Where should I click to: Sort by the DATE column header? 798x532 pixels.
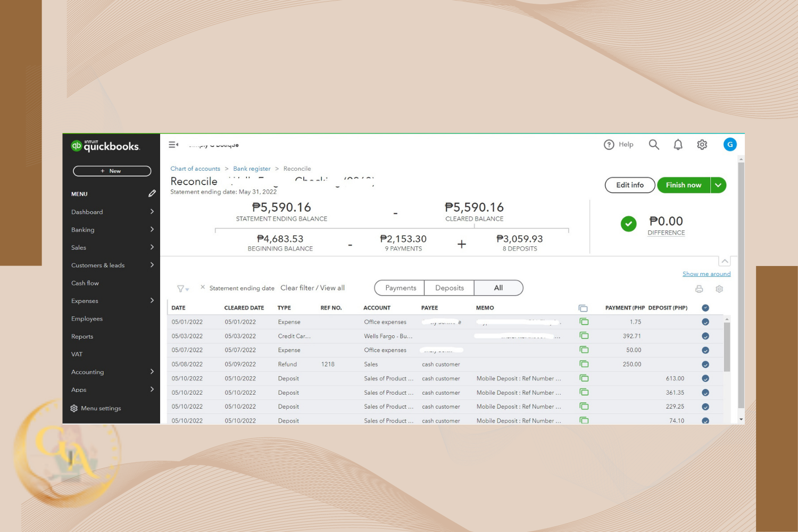point(178,308)
